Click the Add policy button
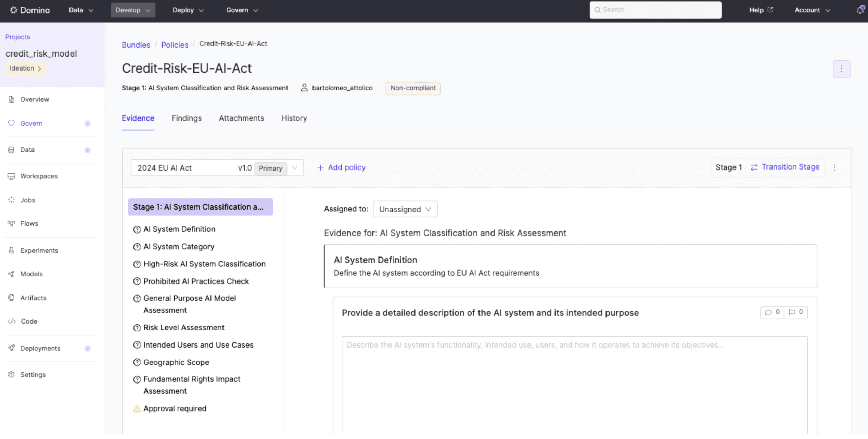This screenshot has height=439, width=868. (x=341, y=167)
